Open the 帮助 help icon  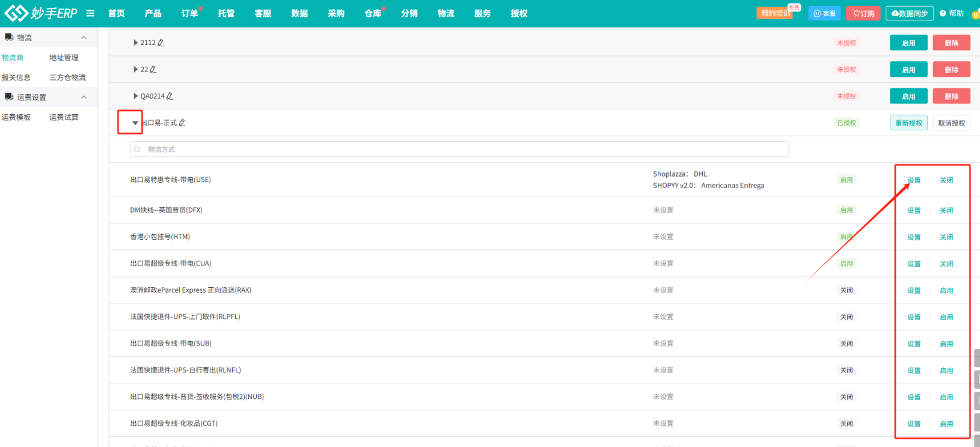[x=951, y=13]
